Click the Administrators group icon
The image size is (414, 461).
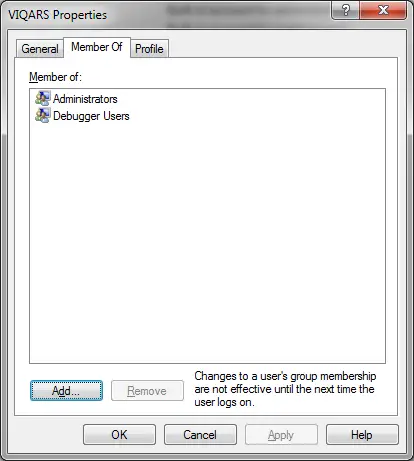coord(43,98)
